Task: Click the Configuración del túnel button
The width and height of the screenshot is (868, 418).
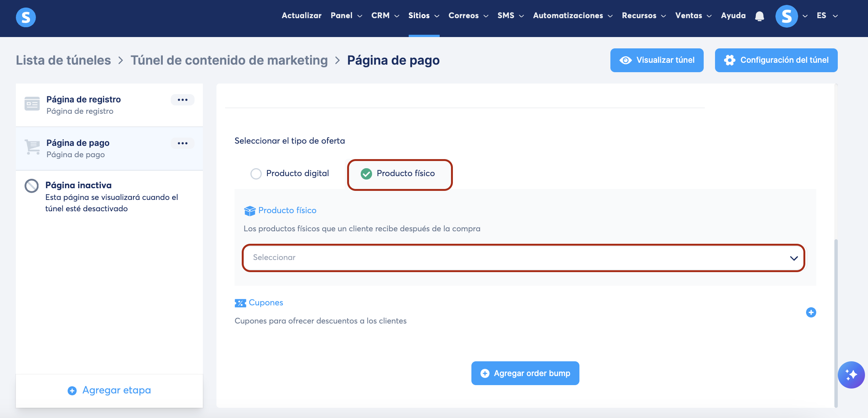Action: [x=776, y=60]
